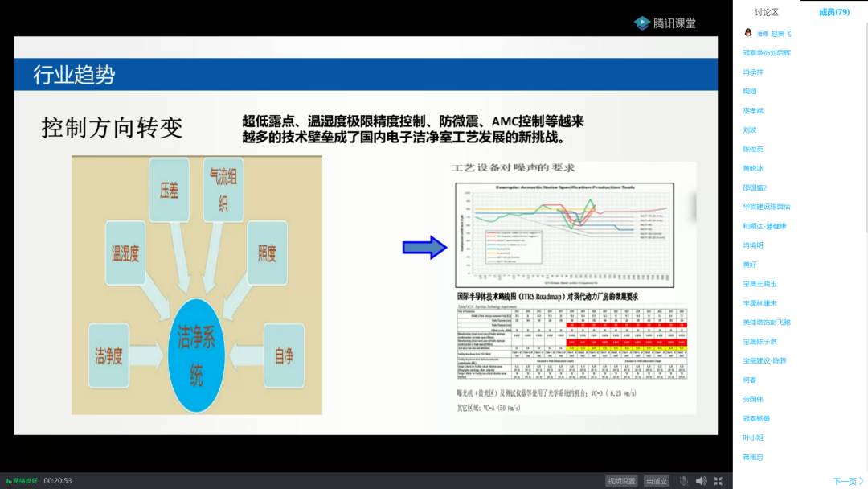Mute the speaker volume icon
This screenshot has width=868, height=489.
pyautogui.click(x=701, y=481)
